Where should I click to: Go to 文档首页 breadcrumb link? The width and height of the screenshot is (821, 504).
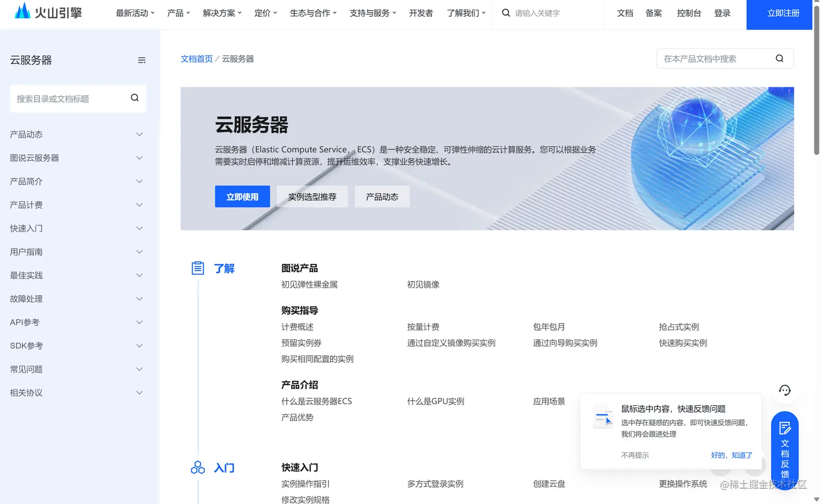point(197,59)
